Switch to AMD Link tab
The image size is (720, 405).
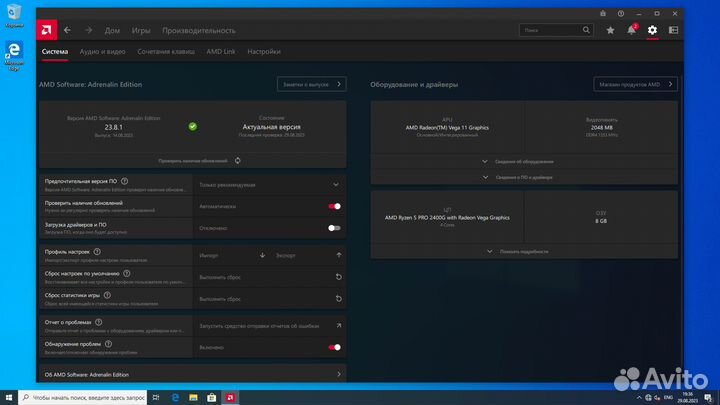click(x=221, y=52)
